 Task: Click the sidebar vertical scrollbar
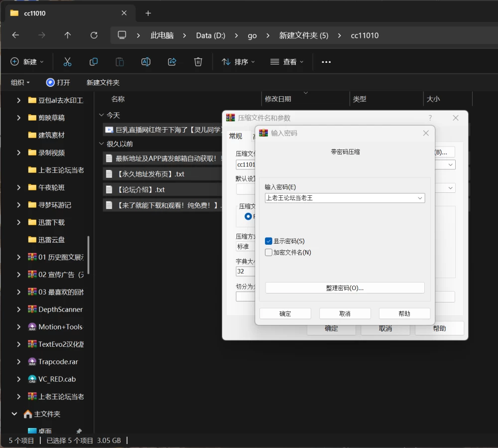(x=88, y=255)
